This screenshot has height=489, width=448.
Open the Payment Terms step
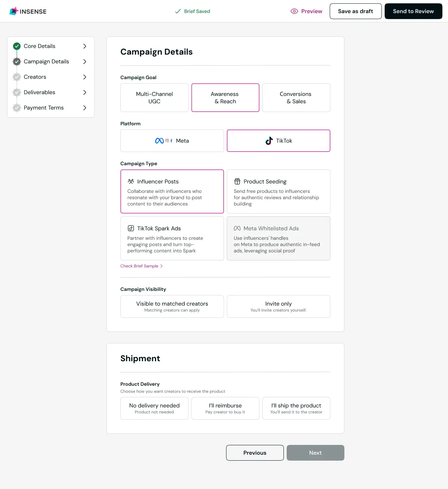pos(51,108)
